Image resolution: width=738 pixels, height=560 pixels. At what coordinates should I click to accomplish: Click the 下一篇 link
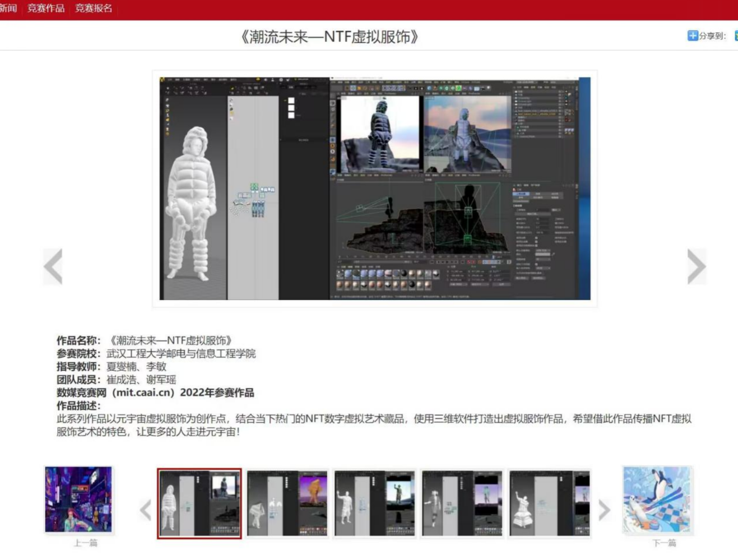(664, 543)
